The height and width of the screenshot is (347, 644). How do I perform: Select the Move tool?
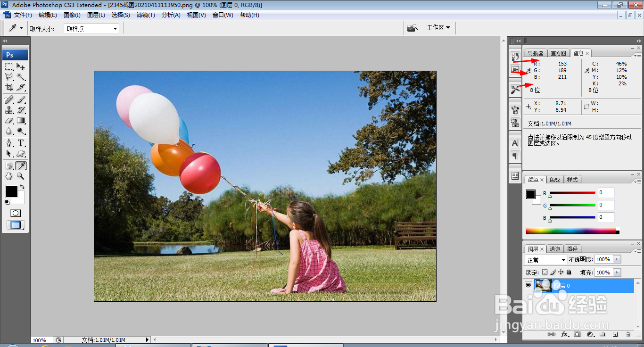21,66
